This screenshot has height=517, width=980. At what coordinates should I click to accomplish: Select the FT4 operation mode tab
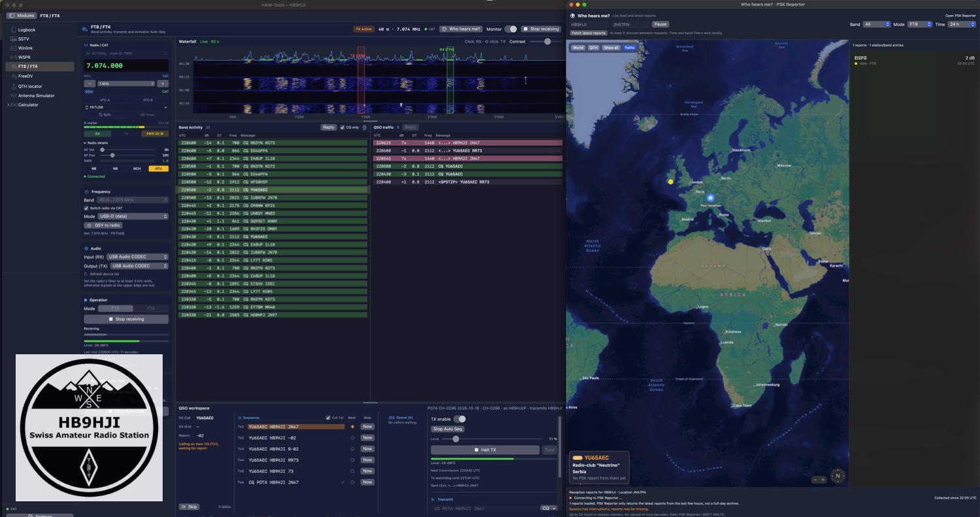pos(150,309)
